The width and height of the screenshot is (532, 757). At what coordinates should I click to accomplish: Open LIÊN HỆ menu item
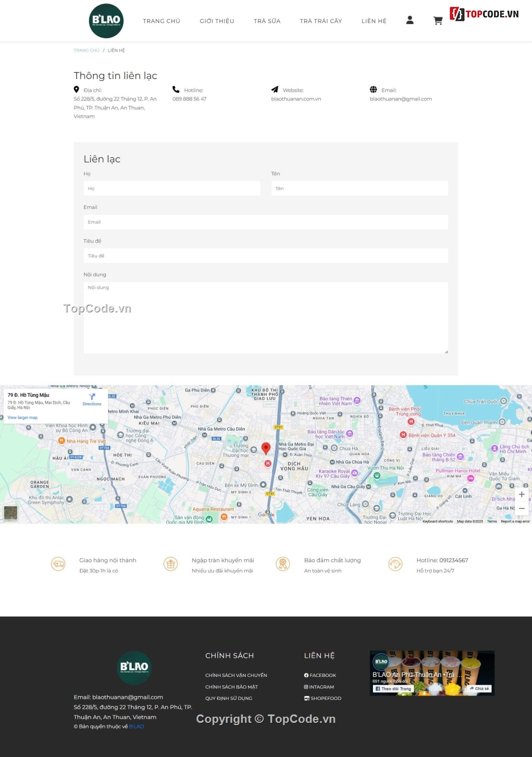point(374,21)
